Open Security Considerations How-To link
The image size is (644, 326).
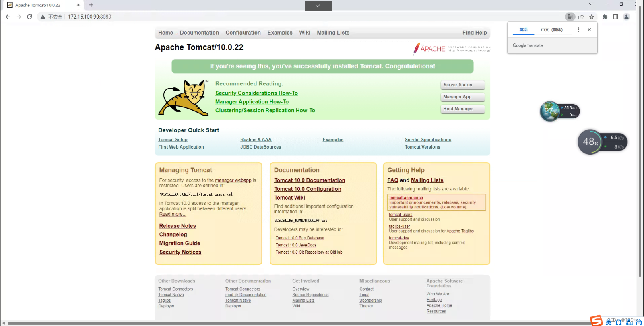pos(256,93)
